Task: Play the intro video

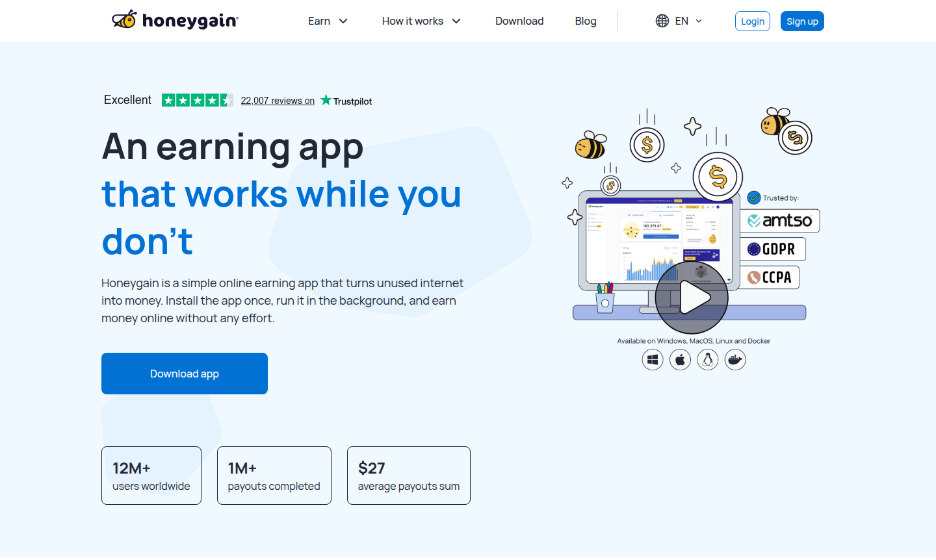Action: pyautogui.click(x=692, y=298)
